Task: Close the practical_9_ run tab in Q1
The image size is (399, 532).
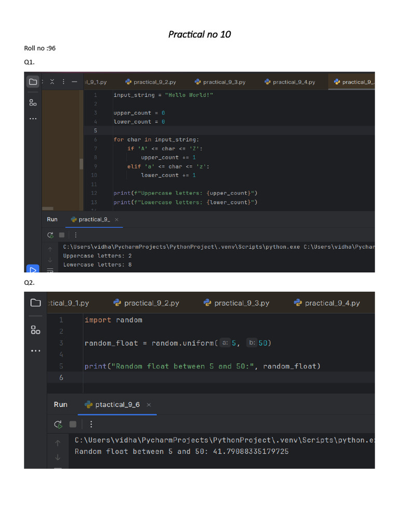Action: click(x=116, y=220)
